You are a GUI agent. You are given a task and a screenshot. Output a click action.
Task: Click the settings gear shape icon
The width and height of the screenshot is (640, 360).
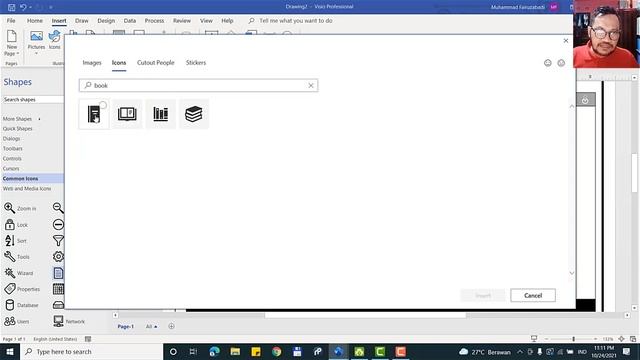pyautogui.click(x=58, y=256)
